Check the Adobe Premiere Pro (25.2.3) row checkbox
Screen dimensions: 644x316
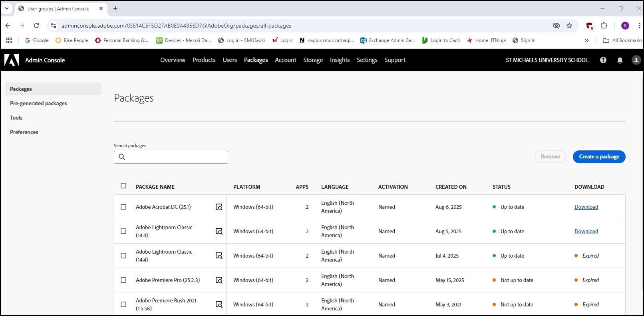click(123, 280)
